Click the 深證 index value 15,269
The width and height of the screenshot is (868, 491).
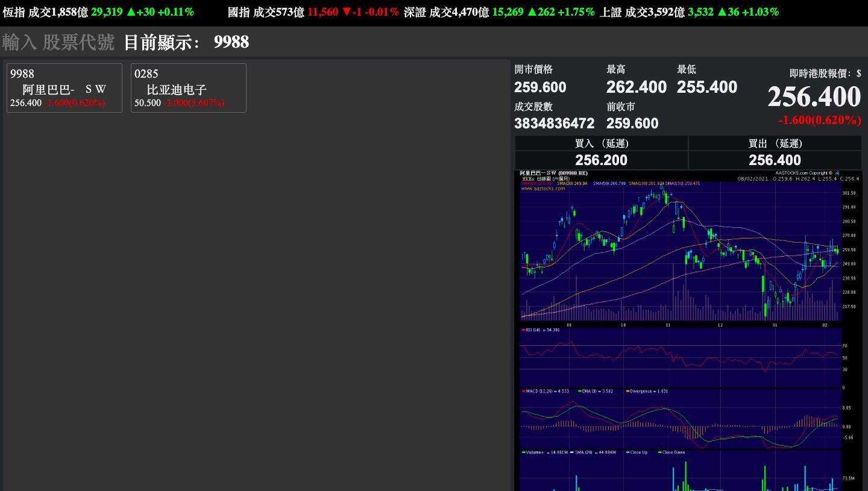pos(508,12)
